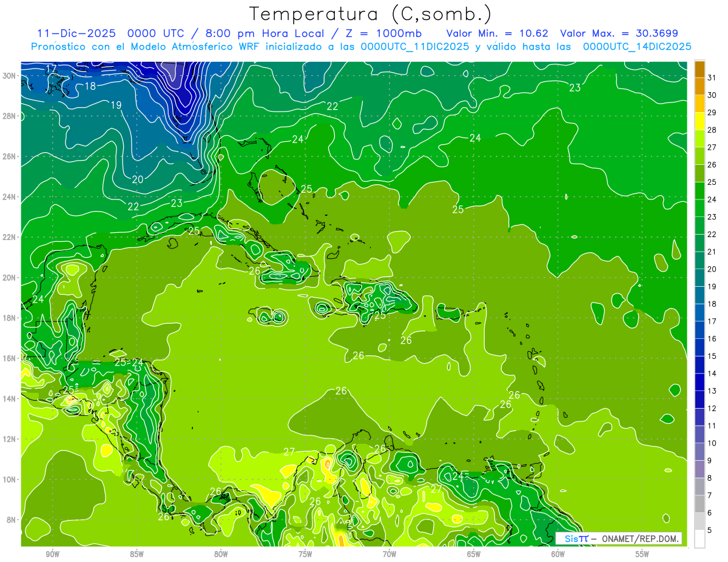
Task: Click the '75W' longitude axis label
Action: tap(305, 554)
